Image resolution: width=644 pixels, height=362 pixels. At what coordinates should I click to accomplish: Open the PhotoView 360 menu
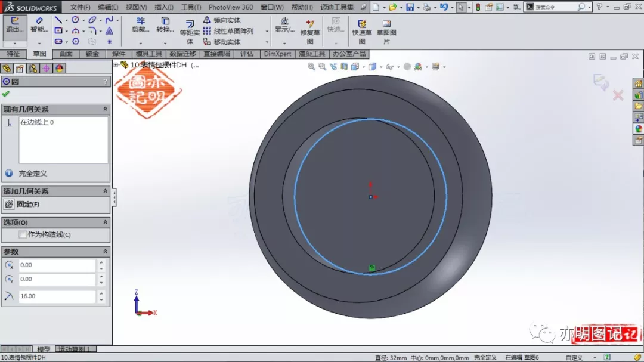click(231, 7)
